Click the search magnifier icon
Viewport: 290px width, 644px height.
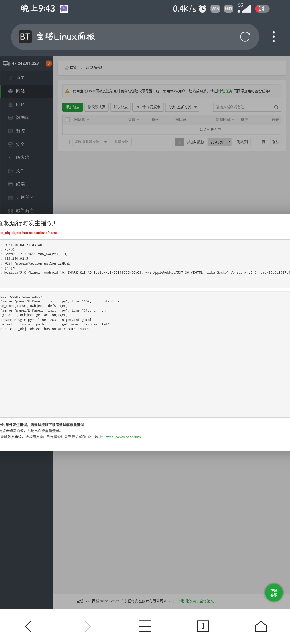click(276, 107)
